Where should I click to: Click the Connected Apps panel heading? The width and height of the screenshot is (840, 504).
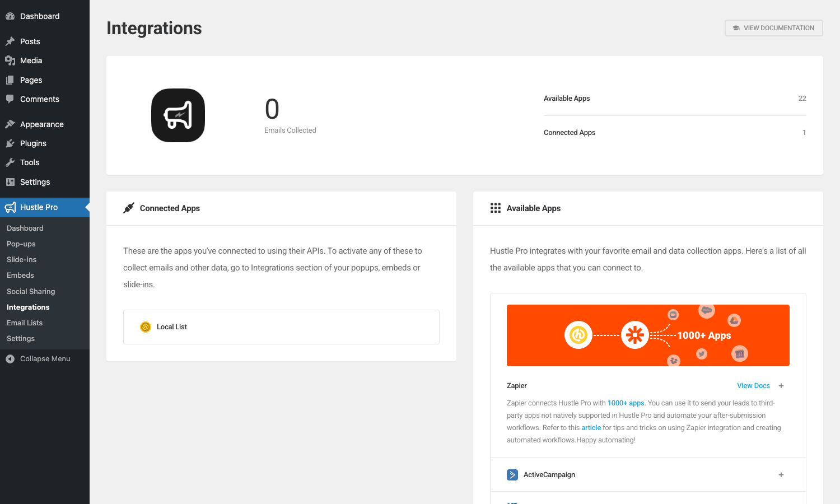(x=170, y=208)
